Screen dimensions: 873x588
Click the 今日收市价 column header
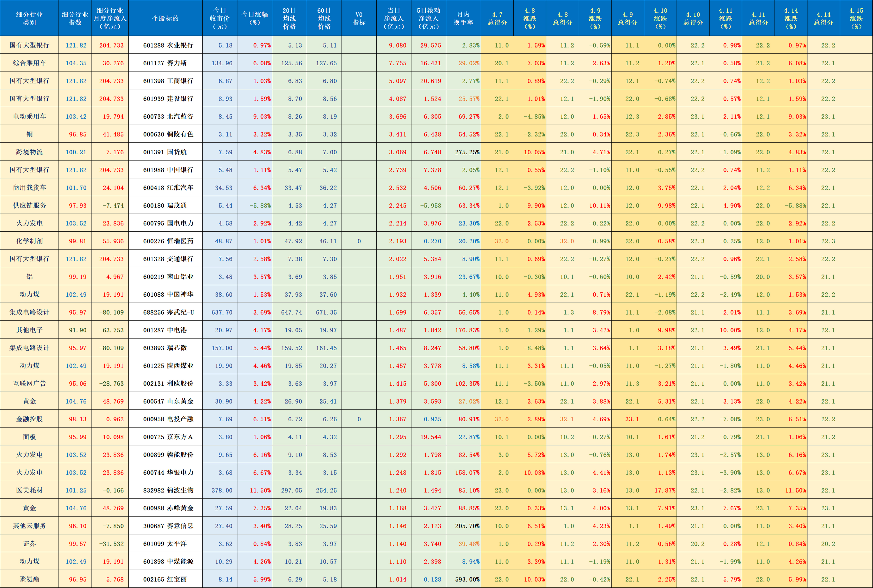(220, 18)
